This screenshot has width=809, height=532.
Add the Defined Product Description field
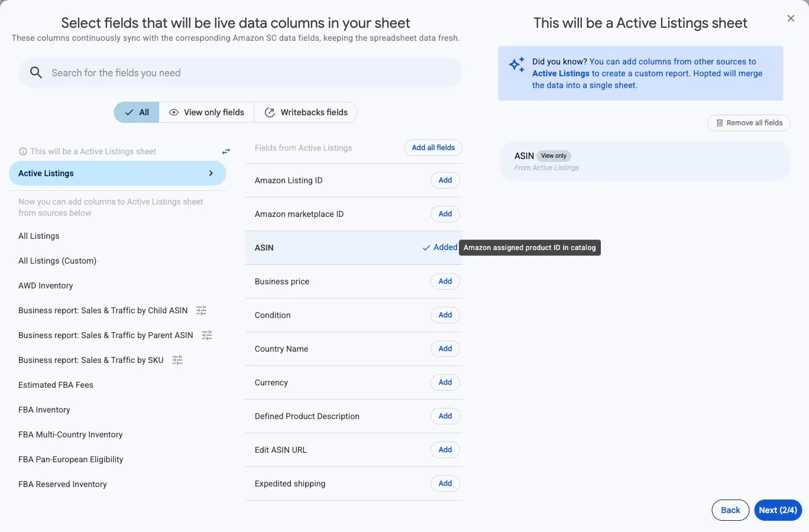coord(445,416)
